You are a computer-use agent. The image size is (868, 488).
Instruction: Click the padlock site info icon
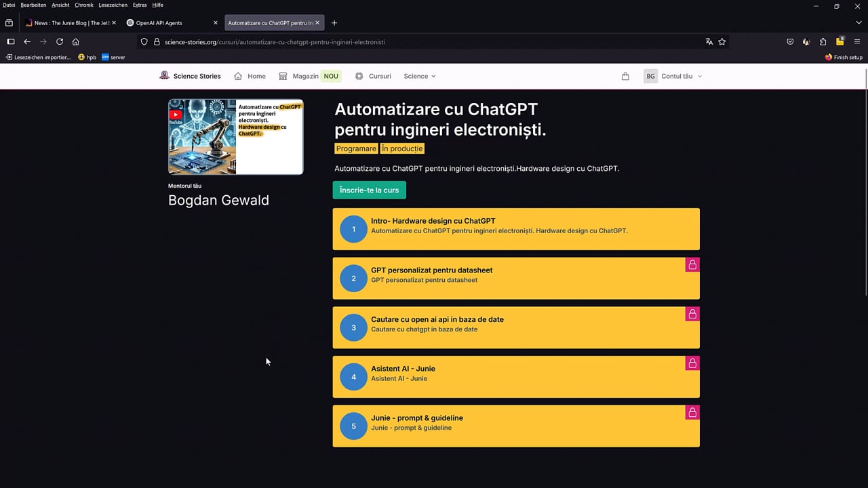coord(156,41)
